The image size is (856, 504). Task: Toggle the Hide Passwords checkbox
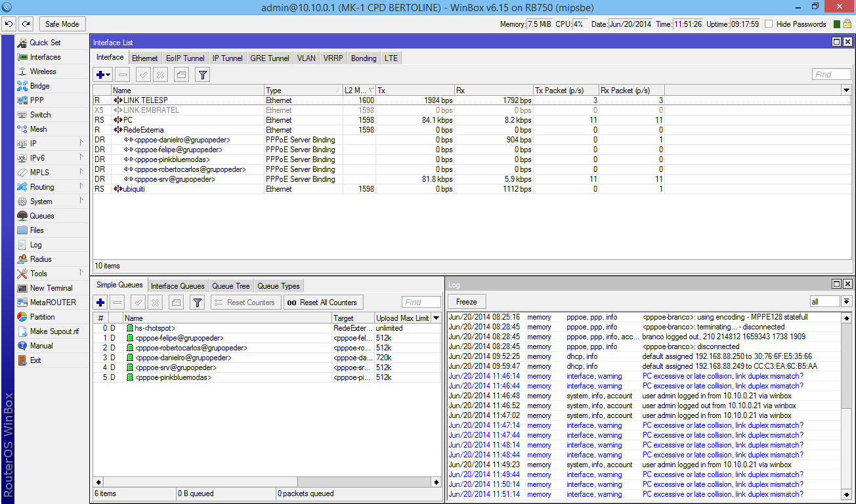(769, 24)
